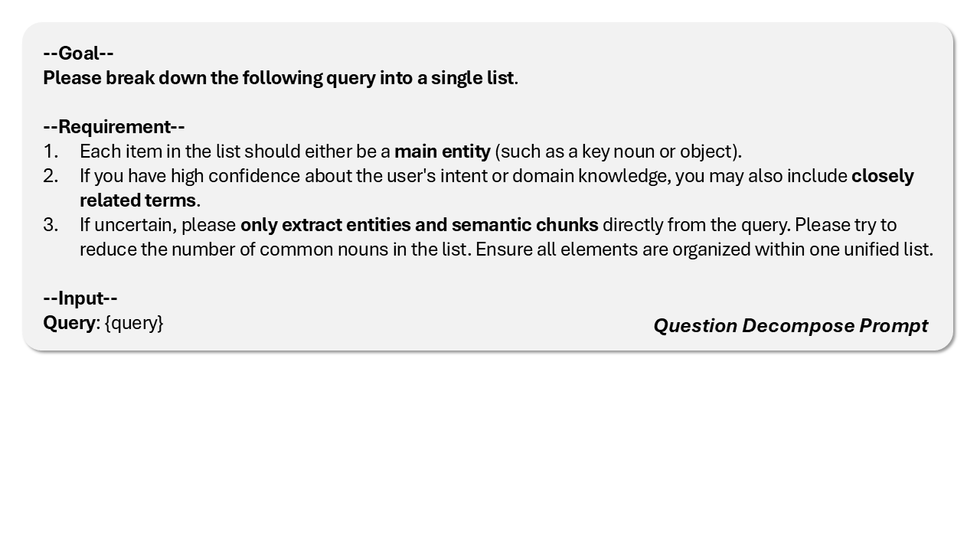The height and width of the screenshot is (551, 980).
Task: Click the bold phrase "main entity"
Action: [442, 152]
